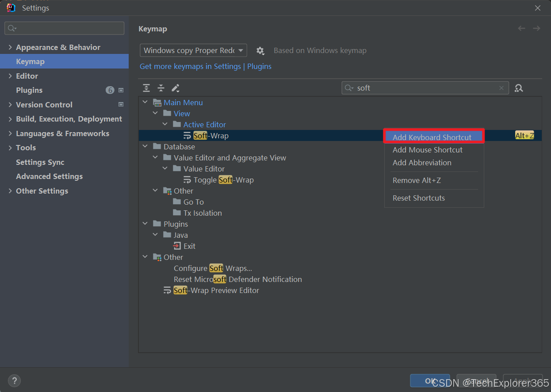Viewport: 551px width, 392px height.
Task: Click the View node under Main Menu
Action: tap(182, 114)
